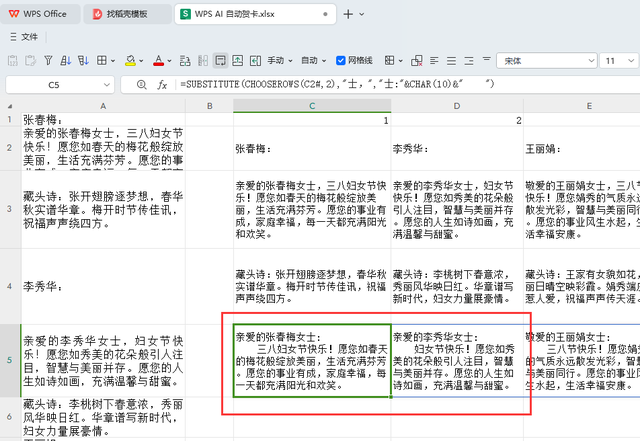Click the align left icon
Image resolution: width=640 pixels, height=441 pixels.
(x=434, y=61)
